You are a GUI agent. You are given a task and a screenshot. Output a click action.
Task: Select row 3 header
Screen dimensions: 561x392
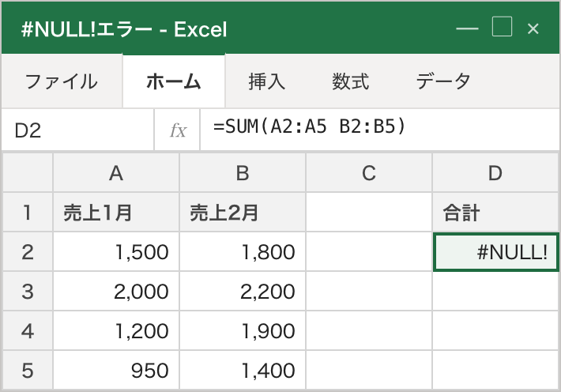point(28,291)
